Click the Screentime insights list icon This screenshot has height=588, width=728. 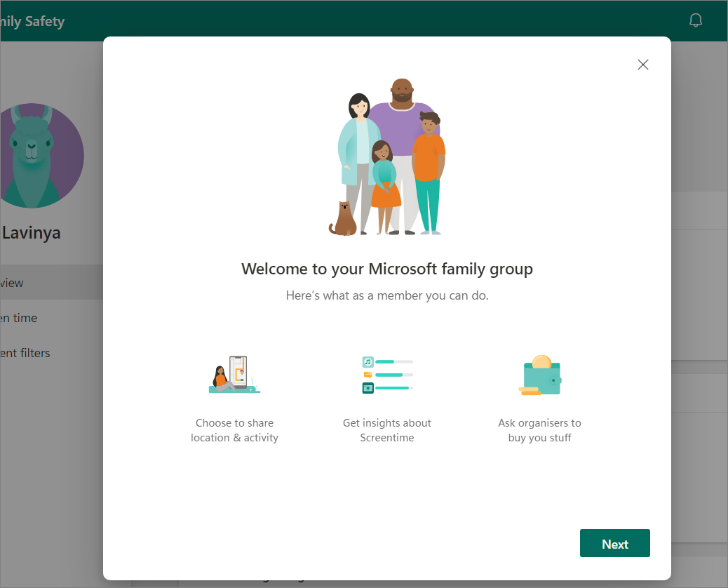387,375
